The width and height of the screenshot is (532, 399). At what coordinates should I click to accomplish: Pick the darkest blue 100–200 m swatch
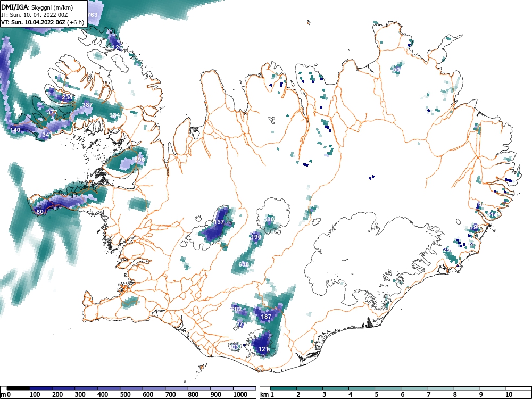(41, 388)
